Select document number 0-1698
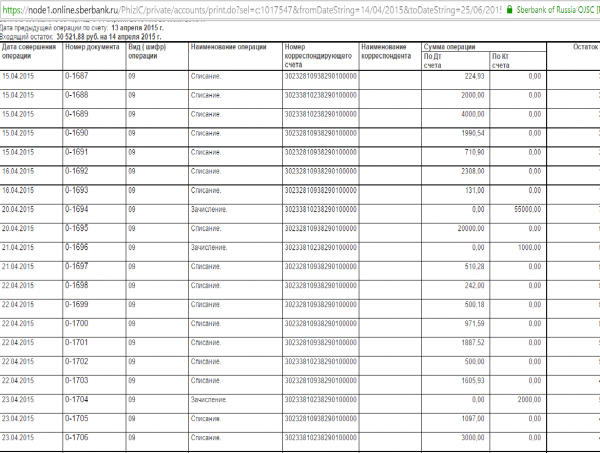Screen dimensions: 600x453 tap(77, 285)
